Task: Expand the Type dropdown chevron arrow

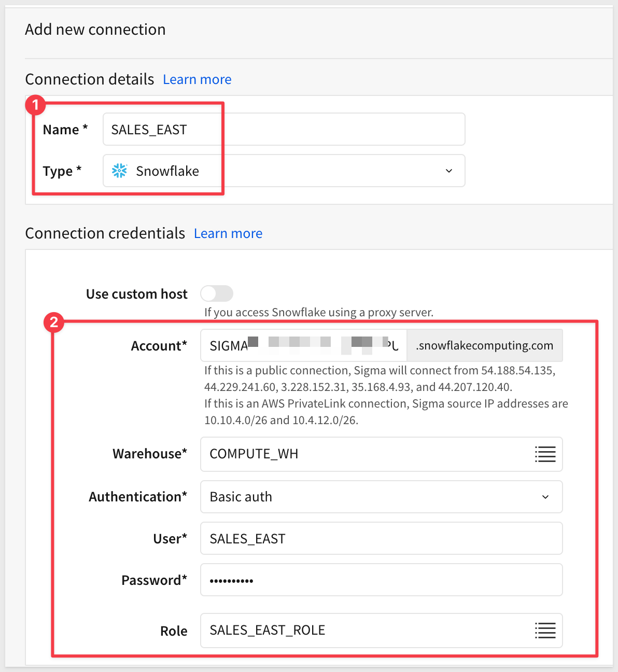Action: [449, 171]
